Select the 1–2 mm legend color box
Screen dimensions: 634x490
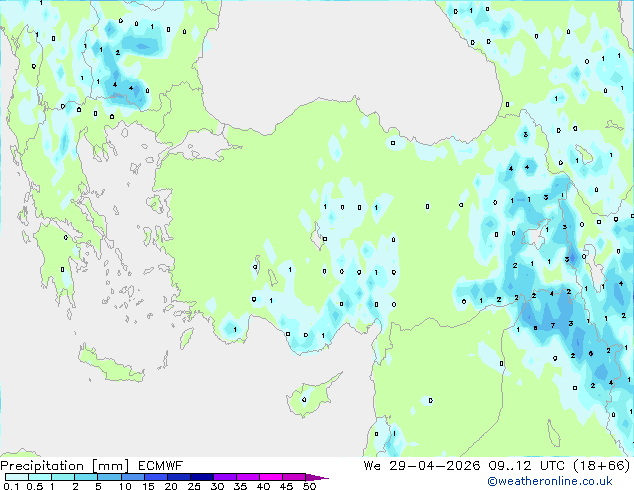click(x=63, y=477)
